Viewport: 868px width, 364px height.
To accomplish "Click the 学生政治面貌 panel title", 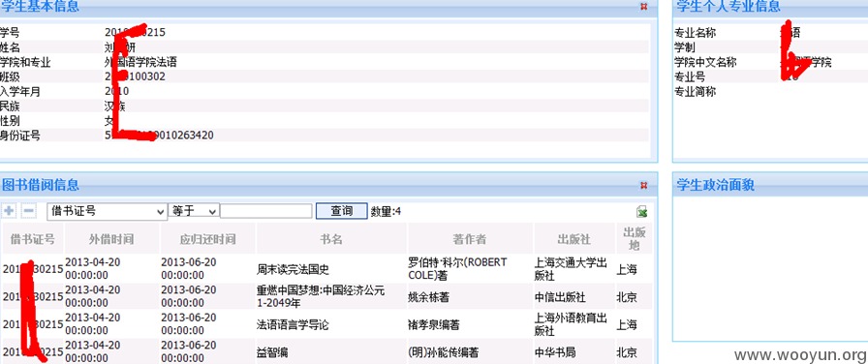I will (715, 185).
